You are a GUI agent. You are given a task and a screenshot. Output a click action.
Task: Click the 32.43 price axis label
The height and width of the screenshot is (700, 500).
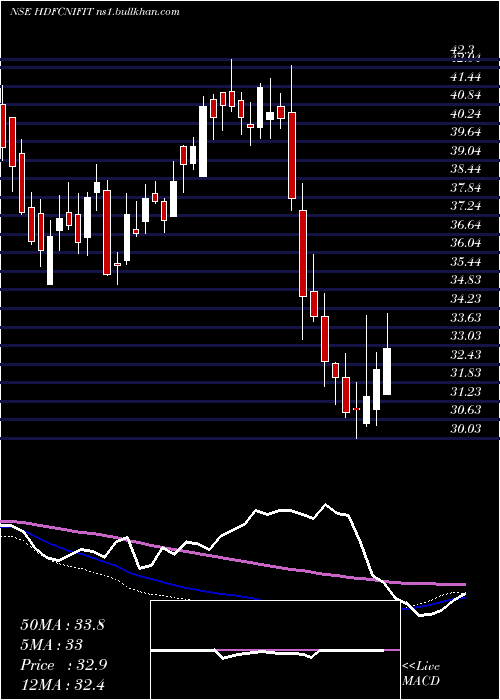(x=466, y=355)
